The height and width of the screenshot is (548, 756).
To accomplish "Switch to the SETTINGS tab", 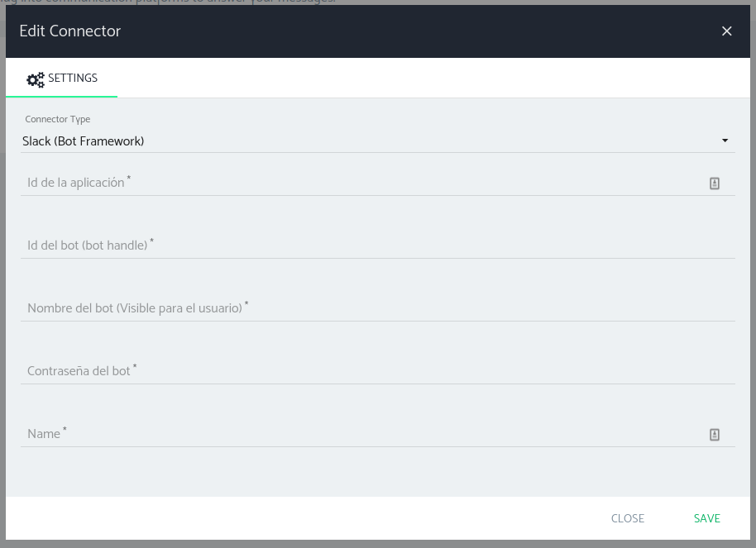I will (x=62, y=79).
